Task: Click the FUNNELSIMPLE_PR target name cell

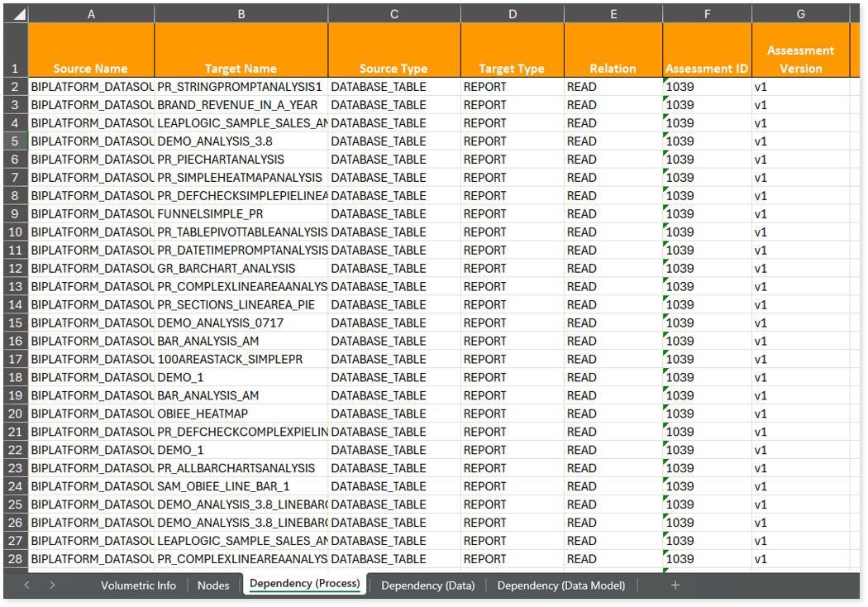Action: (240, 214)
